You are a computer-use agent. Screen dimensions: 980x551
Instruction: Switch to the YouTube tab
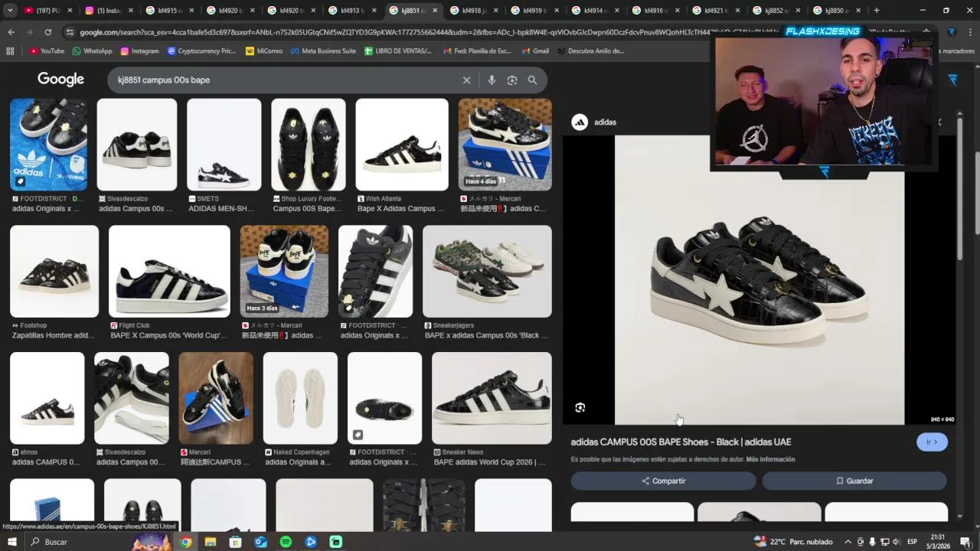pos(46,11)
